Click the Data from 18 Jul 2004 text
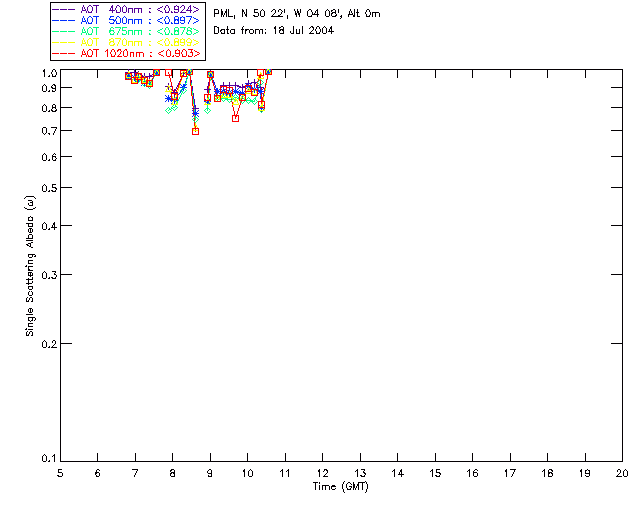Viewport: 640px width, 512px height. coord(273,31)
